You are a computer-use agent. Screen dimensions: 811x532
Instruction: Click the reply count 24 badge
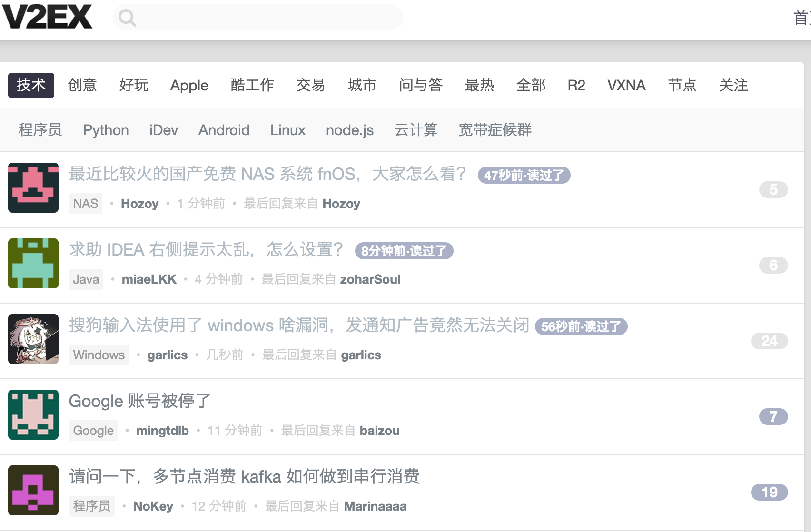770,341
